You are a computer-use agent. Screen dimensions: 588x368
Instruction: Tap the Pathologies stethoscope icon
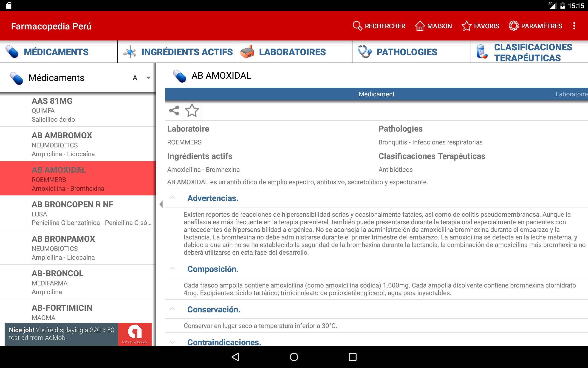[365, 52]
